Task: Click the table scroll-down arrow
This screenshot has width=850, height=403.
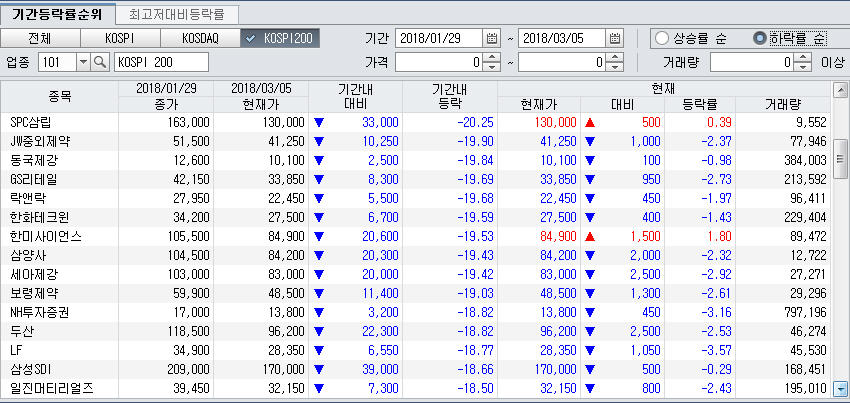Action: (841, 388)
